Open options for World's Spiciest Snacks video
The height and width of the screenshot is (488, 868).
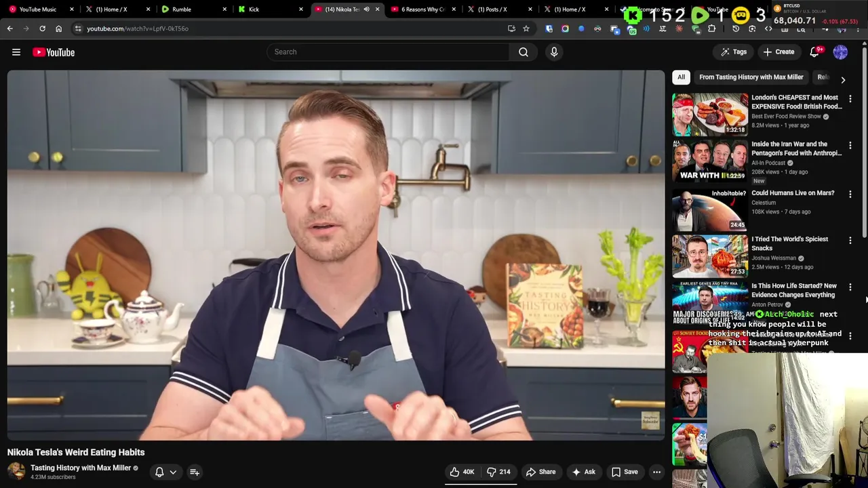click(x=850, y=240)
